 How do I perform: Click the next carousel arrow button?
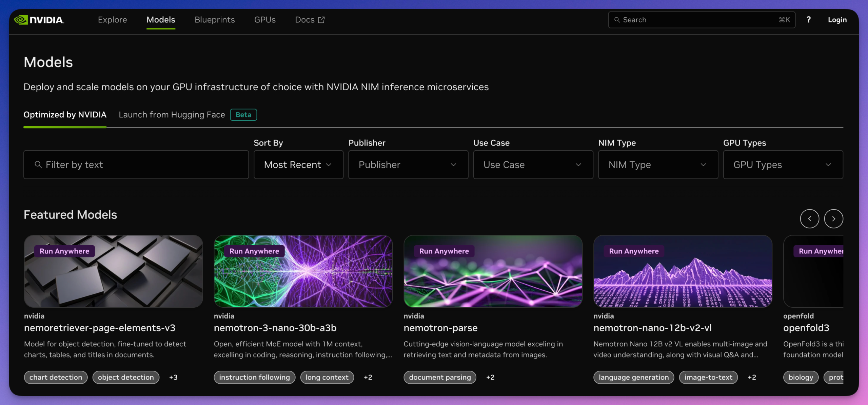pyautogui.click(x=833, y=219)
